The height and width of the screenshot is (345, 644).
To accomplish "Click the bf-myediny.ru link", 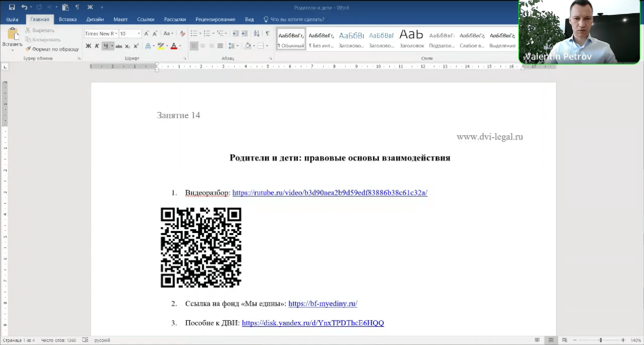I will click(x=323, y=303).
